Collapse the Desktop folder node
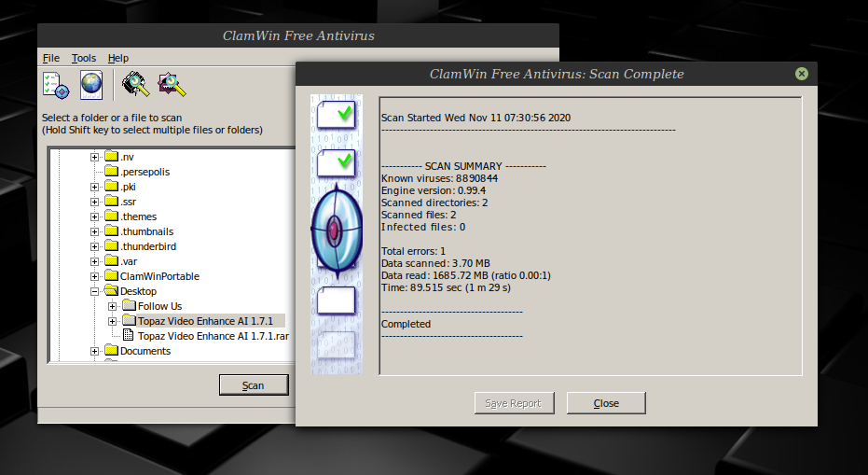Viewport: 868px width, 475px height. coord(95,292)
